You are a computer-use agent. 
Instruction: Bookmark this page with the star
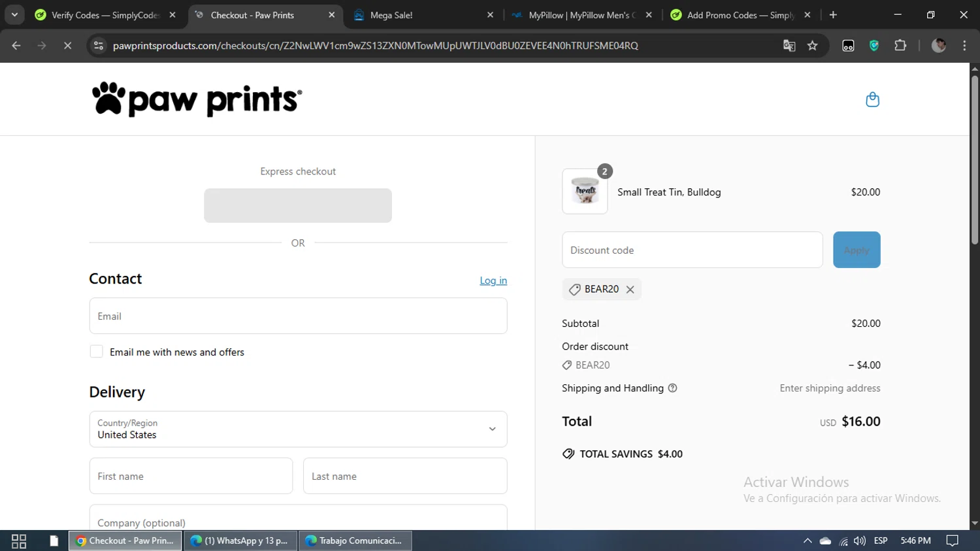point(812,45)
